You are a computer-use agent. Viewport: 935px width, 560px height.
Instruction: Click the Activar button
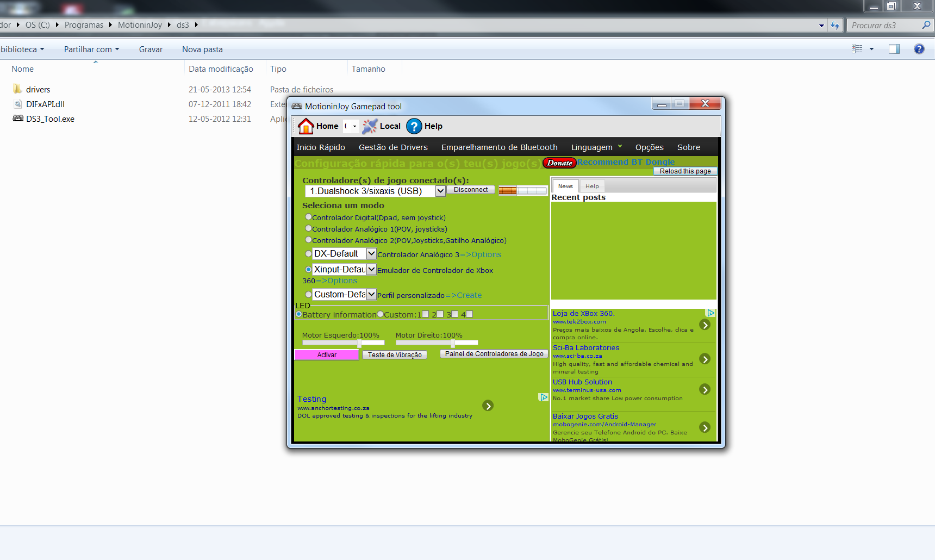[327, 354]
